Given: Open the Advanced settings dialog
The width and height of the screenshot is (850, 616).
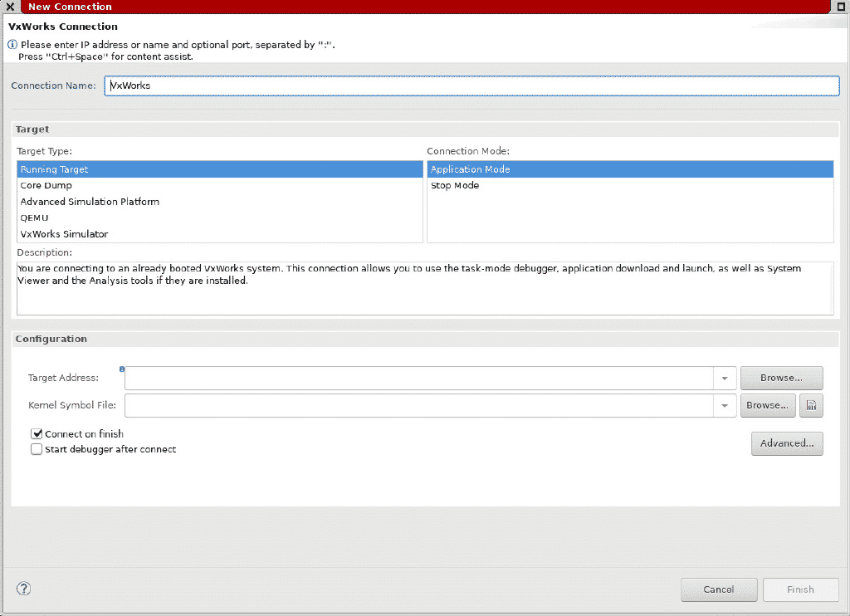Looking at the screenshot, I should [786, 443].
